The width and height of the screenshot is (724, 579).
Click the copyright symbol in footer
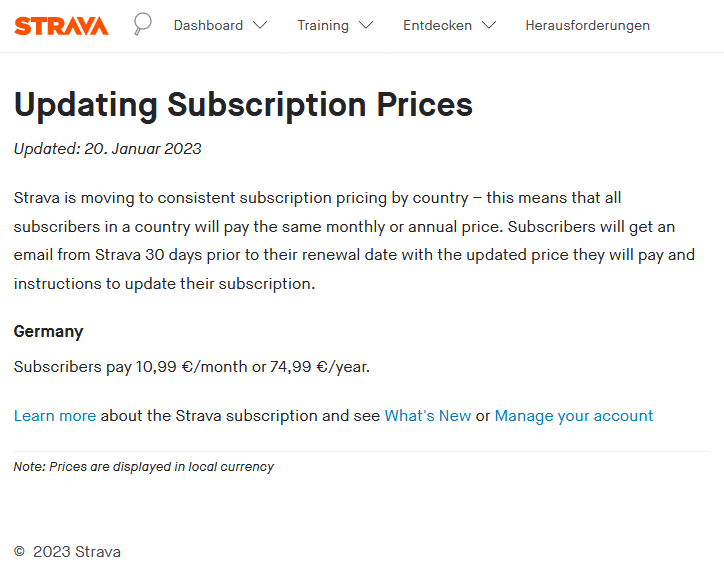coord(19,551)
